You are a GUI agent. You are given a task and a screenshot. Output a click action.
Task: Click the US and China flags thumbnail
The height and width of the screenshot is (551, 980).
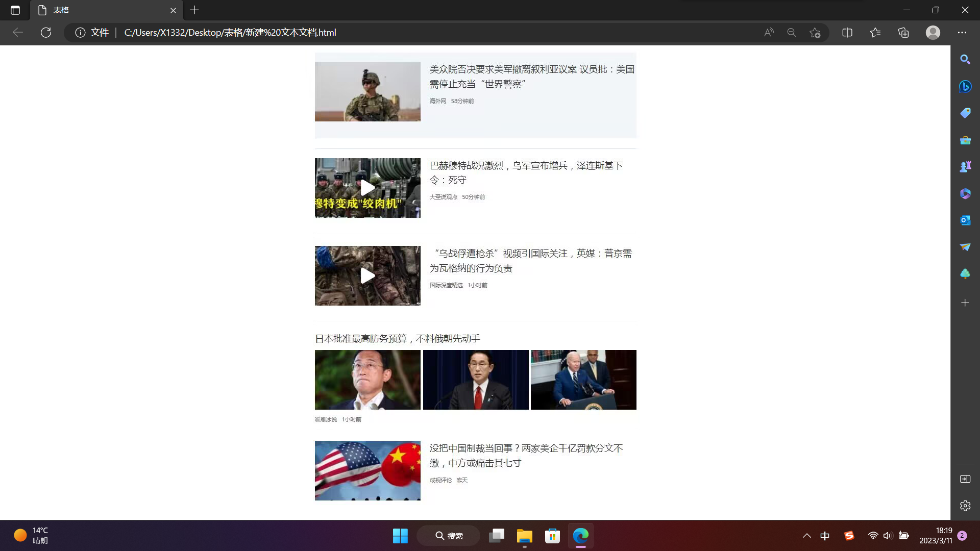pos(367,470)
